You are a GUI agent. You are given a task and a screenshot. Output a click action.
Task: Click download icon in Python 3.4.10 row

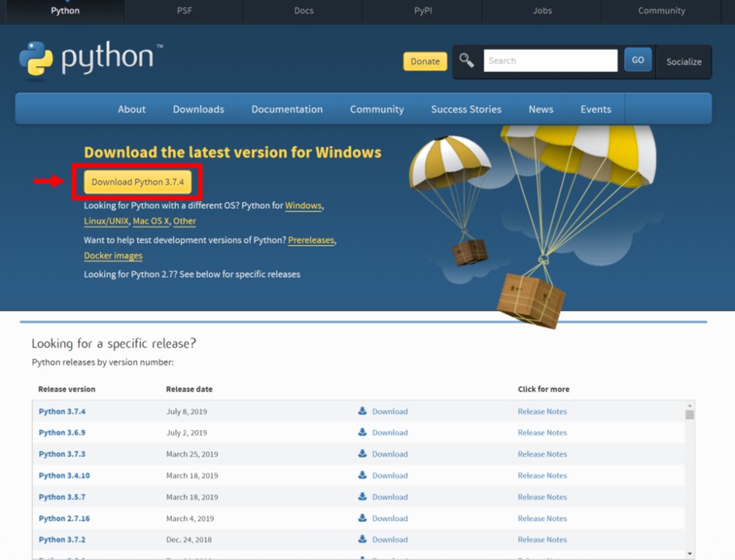coord(362,475)
